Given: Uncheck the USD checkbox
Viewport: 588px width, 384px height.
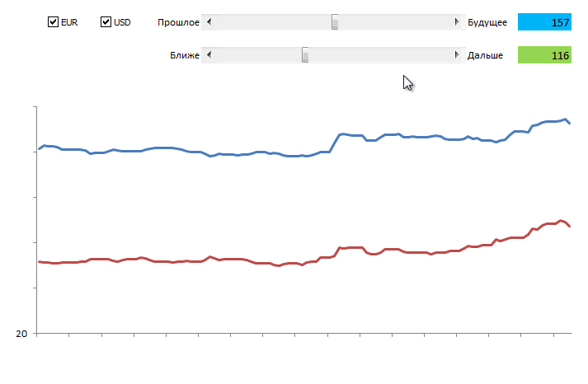Looking at the screenshot, I should tap(106, 22).
